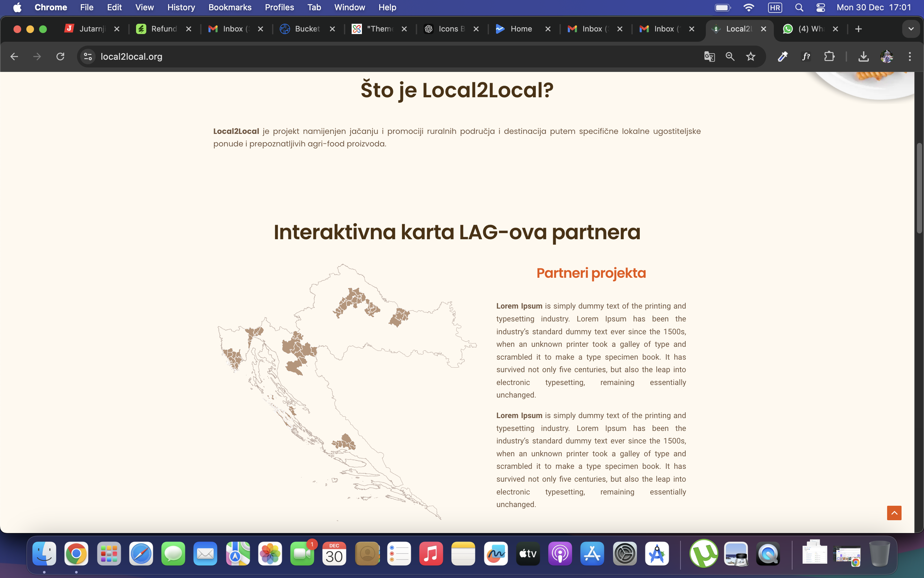The height and width of the screenshot is (578, 924).
Task: Open the Window menu
Action: pos(349,7)
